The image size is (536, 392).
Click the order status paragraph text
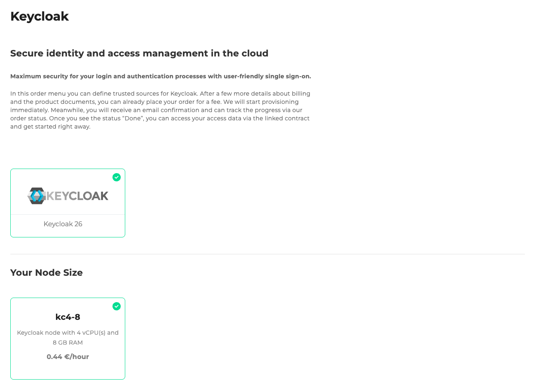(x=160, y=110)
